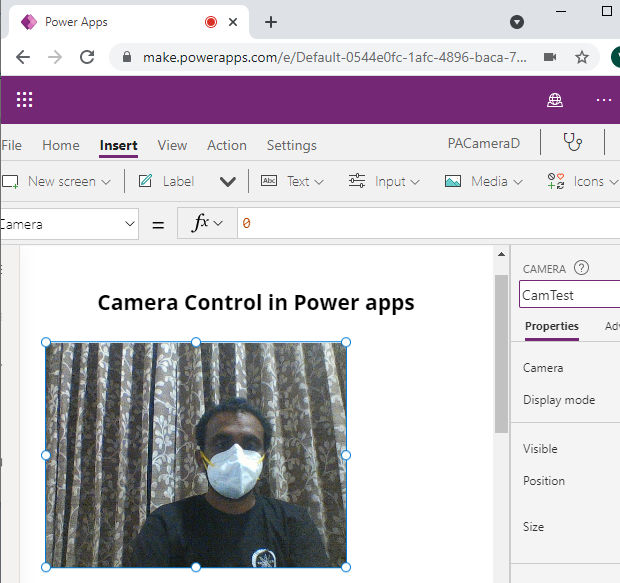
Task: Click the formula bar value 0
Action: pos(246,223)
